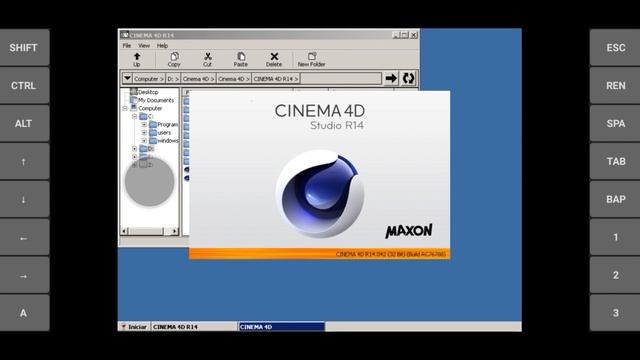Open the address bar history dropdown
640x360 pixels.
[127, 78]
